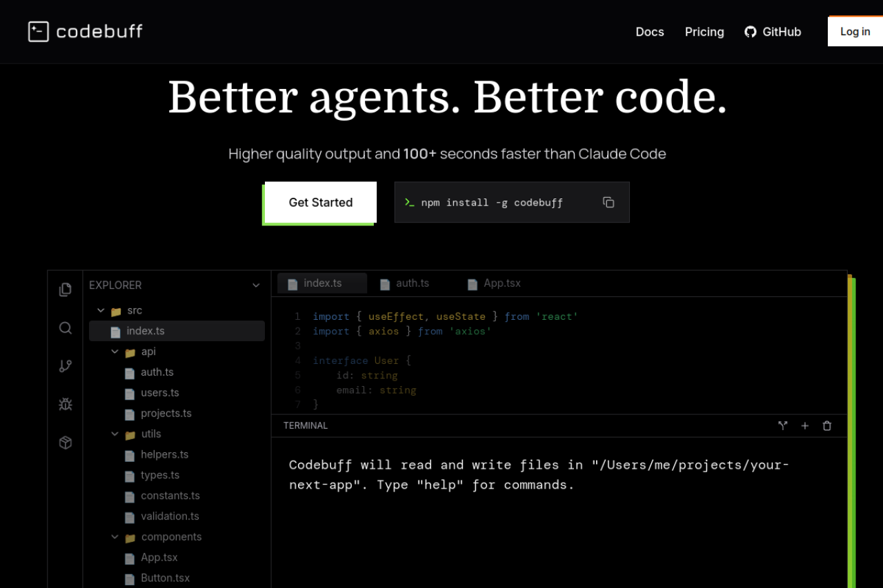
Task: Click the codebuff wordmark text in header
Action: (x=99, y=32)
